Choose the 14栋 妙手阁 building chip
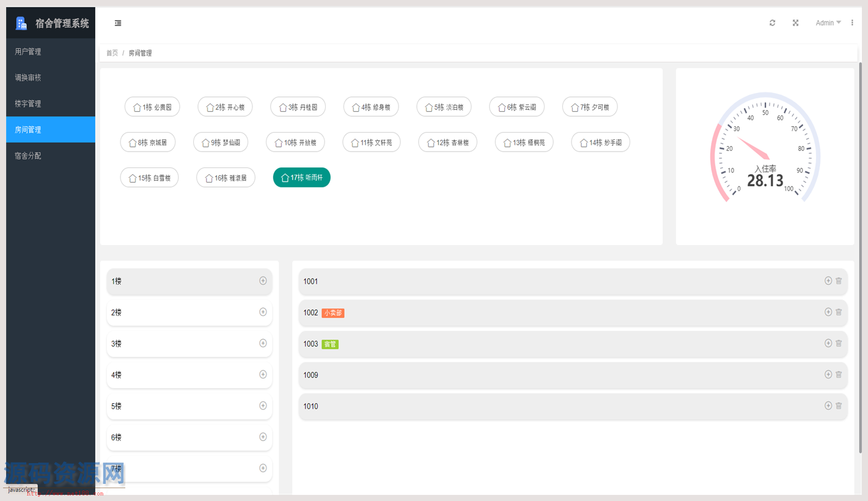The image size is (868, 501). coord(600,142)
